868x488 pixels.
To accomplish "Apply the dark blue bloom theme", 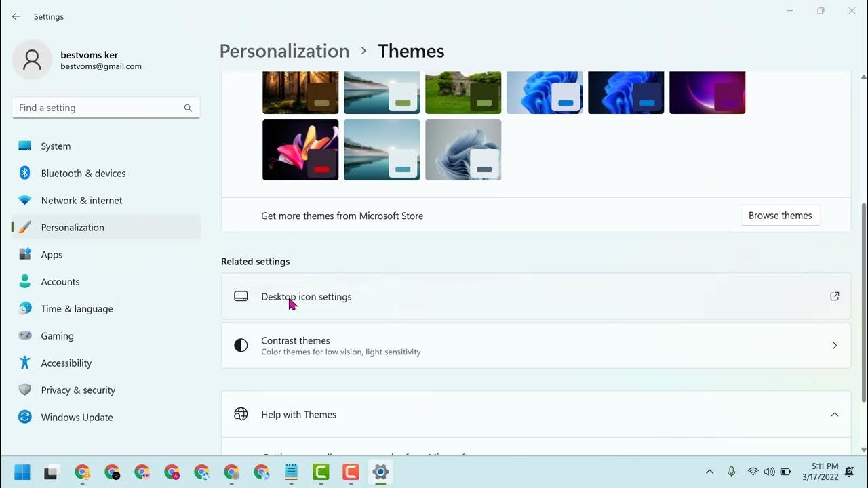I will [x=626, y=92].
